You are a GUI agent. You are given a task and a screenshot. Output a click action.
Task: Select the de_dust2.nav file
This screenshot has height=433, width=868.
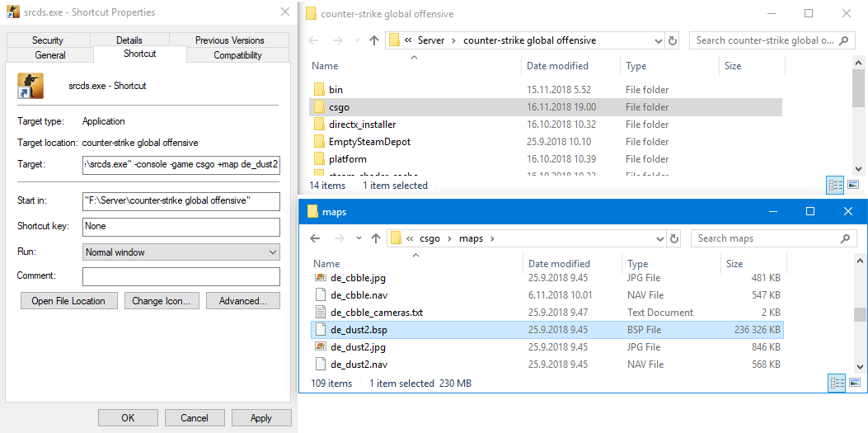[547, 365]
